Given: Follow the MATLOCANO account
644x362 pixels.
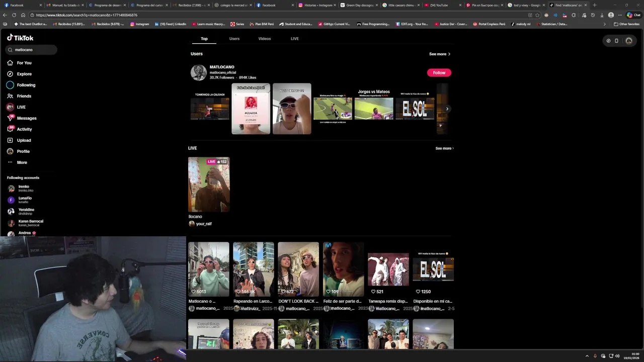Looking at the screenshot, I should click(x=439, y=72).
